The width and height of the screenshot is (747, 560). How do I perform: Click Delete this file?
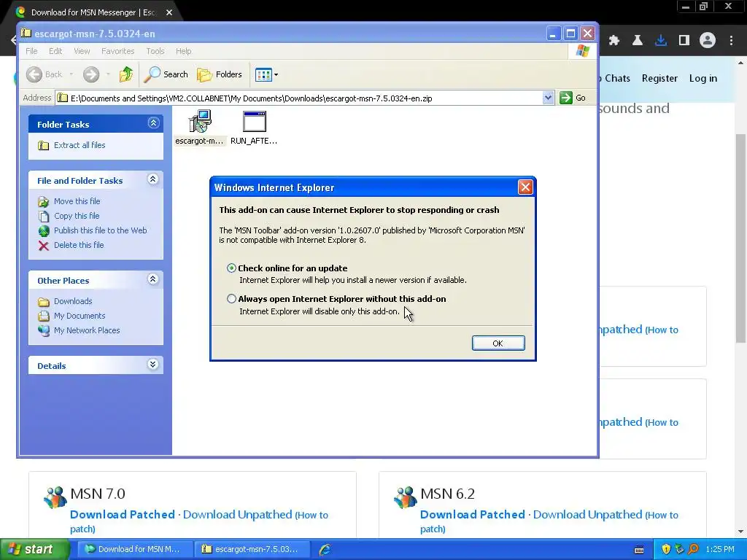click(79, 245)
